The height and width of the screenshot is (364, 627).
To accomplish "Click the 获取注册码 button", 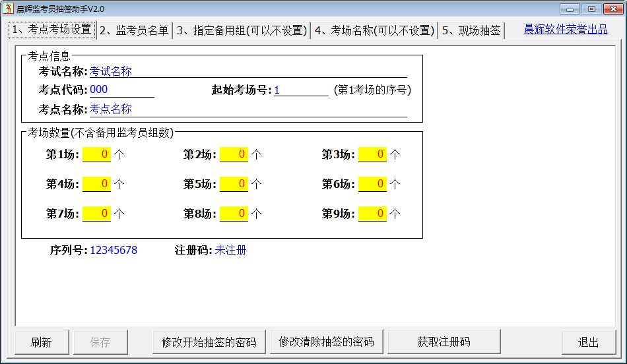I will point(444,342).
